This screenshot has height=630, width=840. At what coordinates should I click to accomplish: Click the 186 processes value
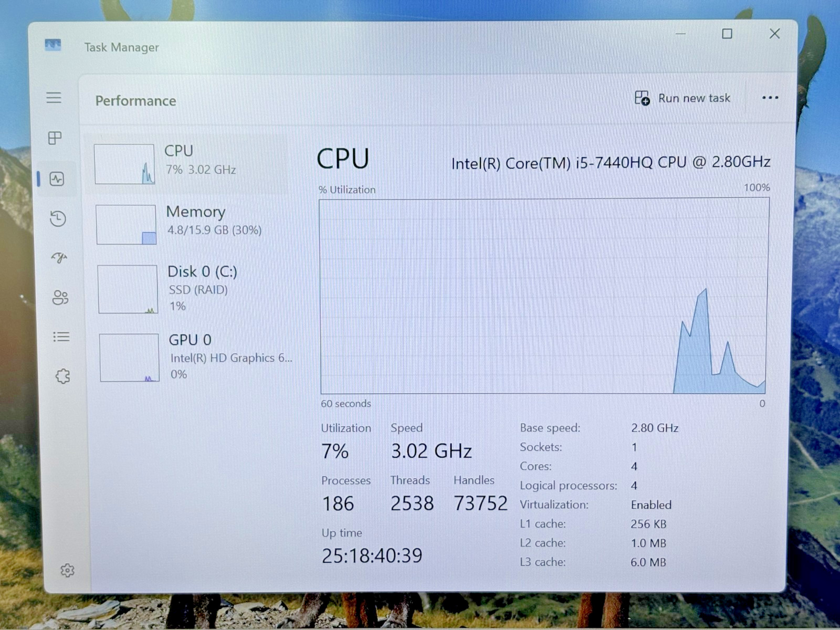[x=338, y=503]
